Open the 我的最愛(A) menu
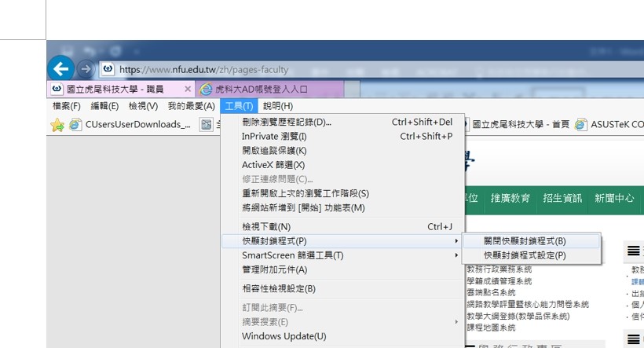This screenshot has width=644, height=348. [x=192, y=106]
